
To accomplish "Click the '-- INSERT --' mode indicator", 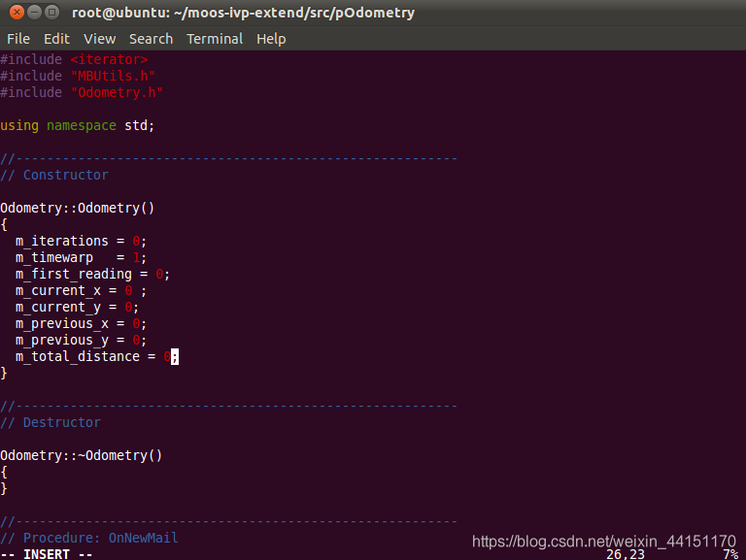I will point(47,554).
